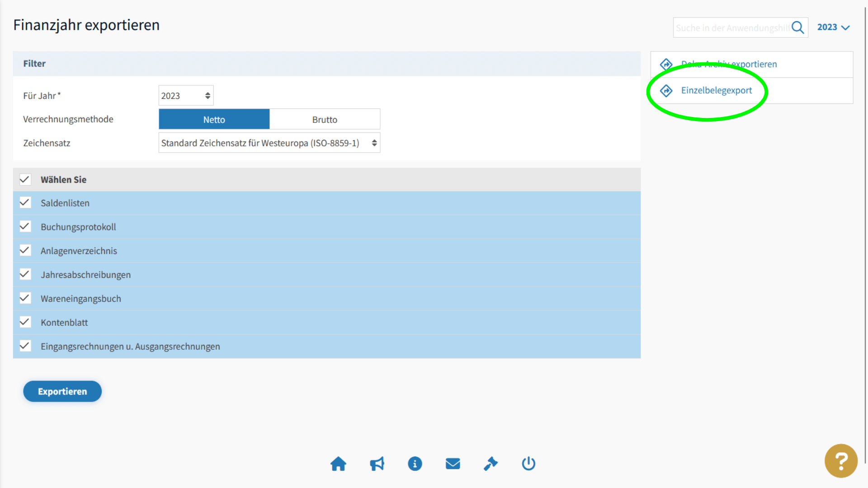
Task: Deselect the Wareneingangsbuch checkbox
Action: 25,298
